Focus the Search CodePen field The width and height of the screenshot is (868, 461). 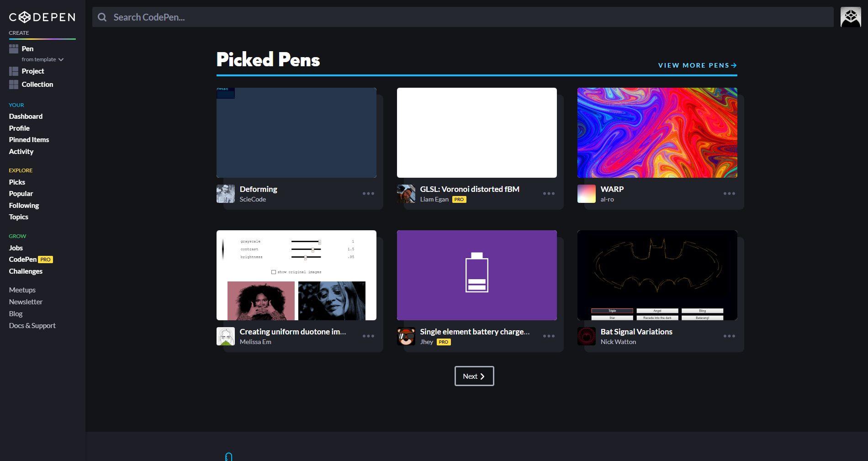[463, 17]
